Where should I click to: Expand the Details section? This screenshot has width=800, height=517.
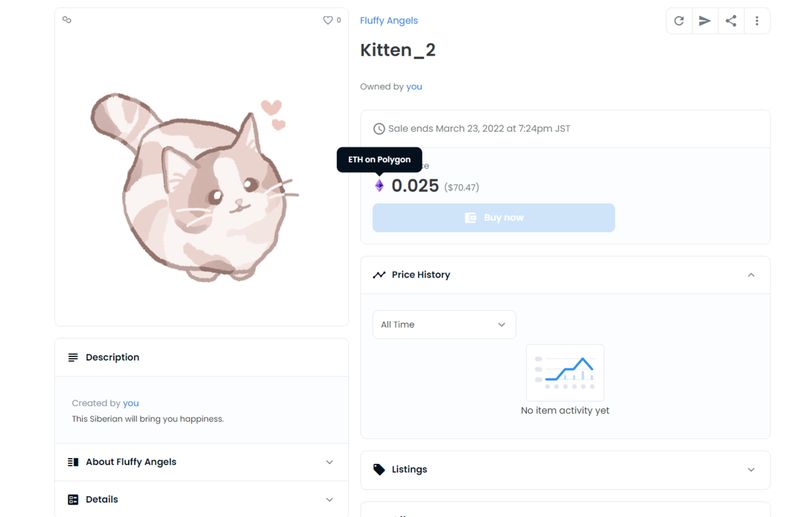pyautogui.click(x=329, y=499)
